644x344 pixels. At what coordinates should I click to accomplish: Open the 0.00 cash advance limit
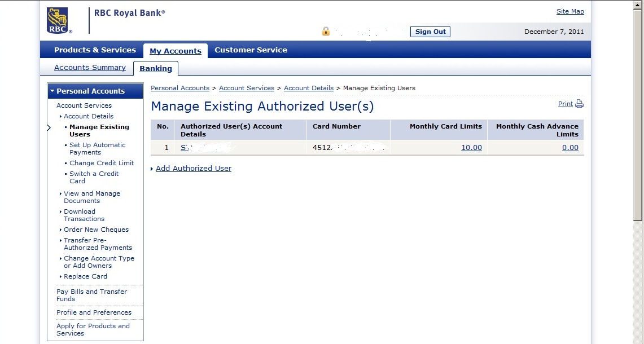click(570, 148)
